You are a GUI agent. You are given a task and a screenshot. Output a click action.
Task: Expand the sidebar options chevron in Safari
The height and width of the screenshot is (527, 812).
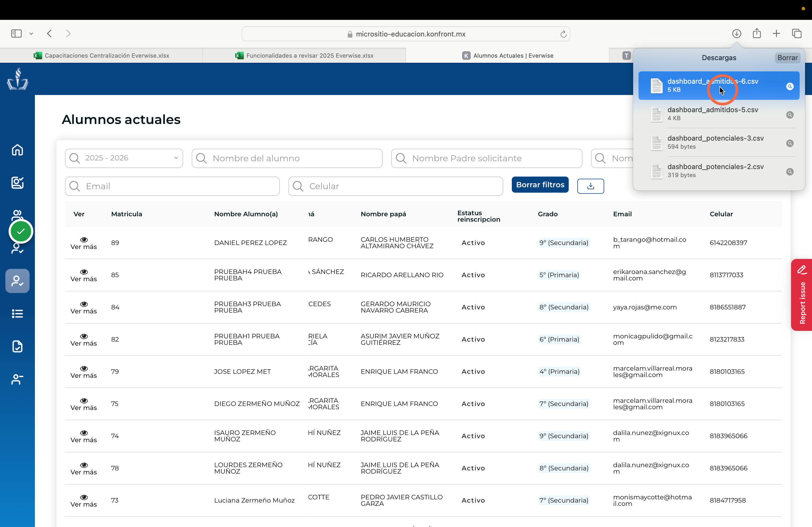tap(31, 33)
